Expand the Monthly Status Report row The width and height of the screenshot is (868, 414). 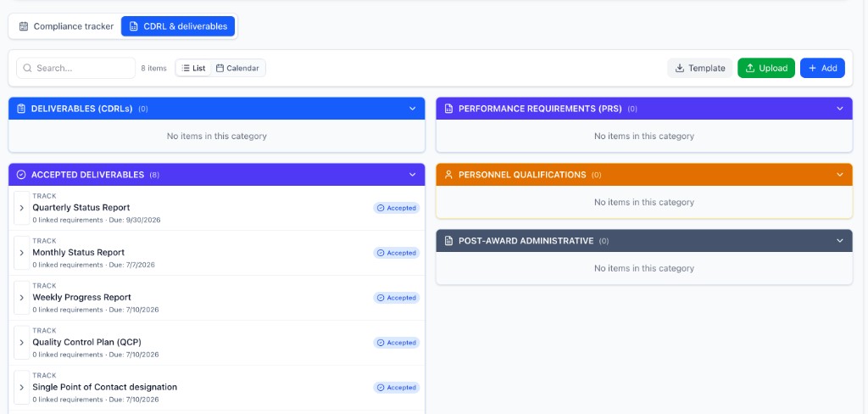tap(22, 253)
